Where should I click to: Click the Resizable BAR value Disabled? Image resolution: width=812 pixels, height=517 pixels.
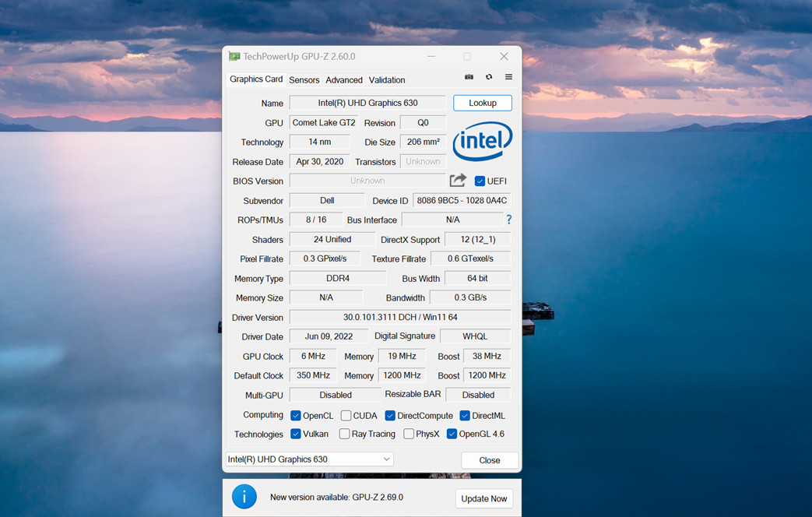[478, 395]
